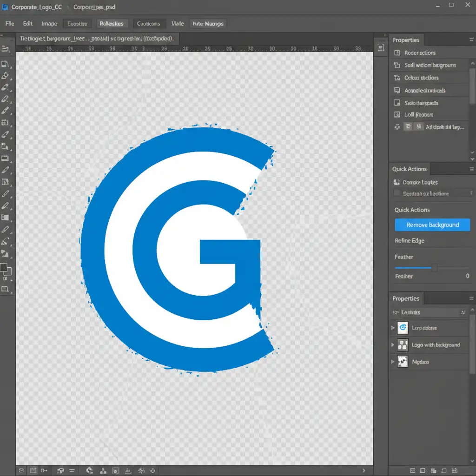Select the topmost tool in the left toolbar
The width and height of the screenshot is (476, 476).
click(6, 48)
